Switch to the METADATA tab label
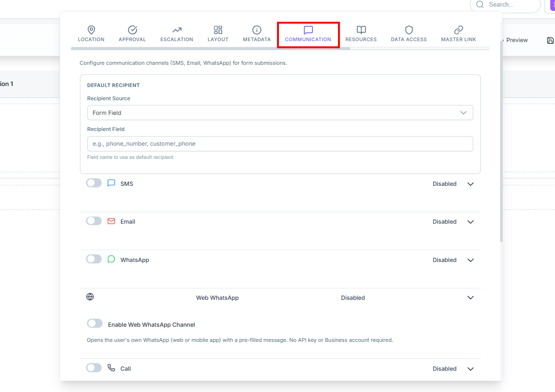The image size is (555, 392). pyautogui.click(x=257, y=39)
